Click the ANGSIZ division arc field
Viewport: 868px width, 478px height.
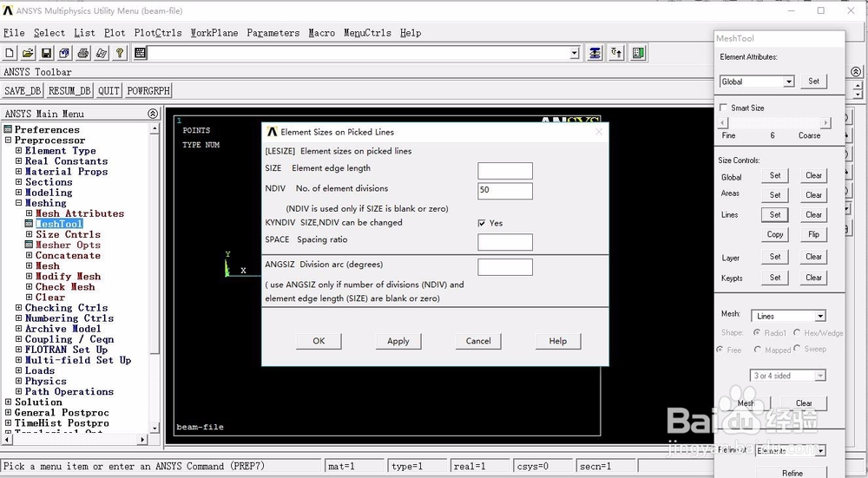coord(505,266)
